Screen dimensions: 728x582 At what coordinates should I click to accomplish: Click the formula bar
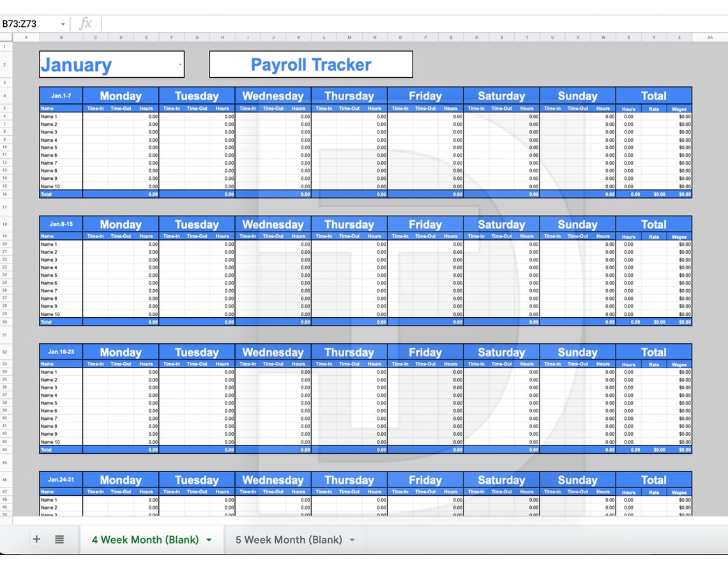(x=255, y=23)
